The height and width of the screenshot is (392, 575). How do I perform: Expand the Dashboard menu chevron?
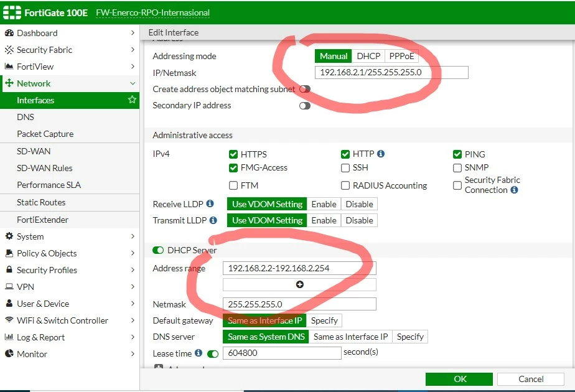pos(133,32)
